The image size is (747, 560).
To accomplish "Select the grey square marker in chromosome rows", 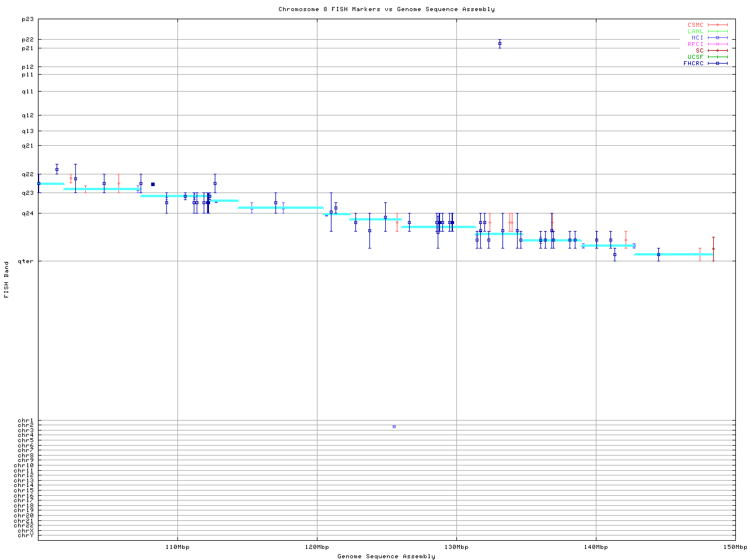I will 394,426.
